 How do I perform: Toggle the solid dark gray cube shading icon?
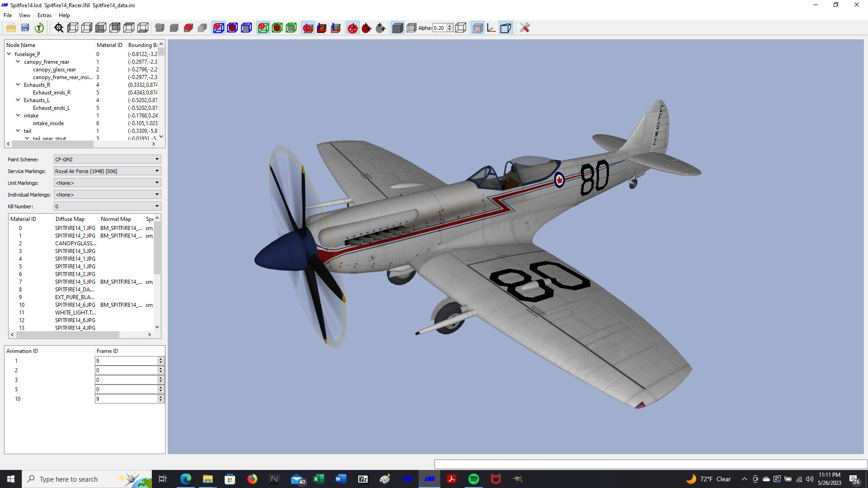click(397, 28)
